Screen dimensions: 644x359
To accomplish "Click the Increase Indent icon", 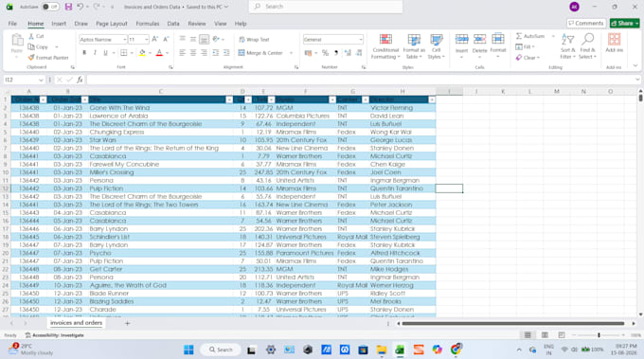I will (226, 53).
